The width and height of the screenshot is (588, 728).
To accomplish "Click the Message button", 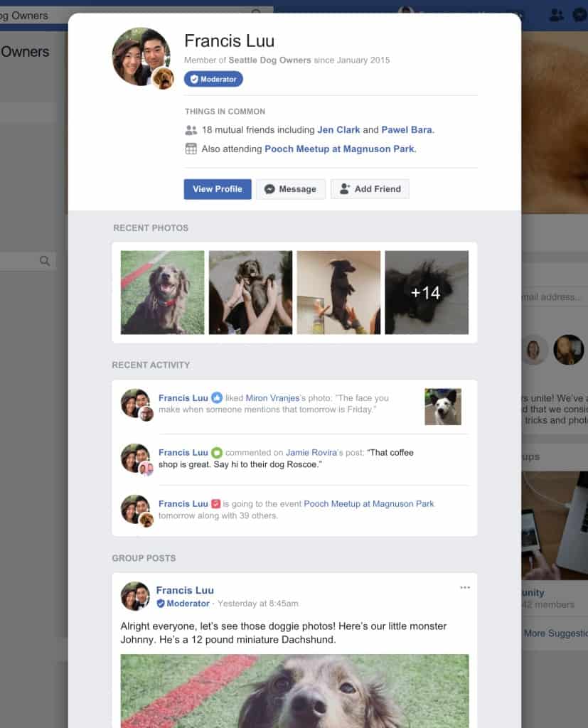I will pos(291,189).
